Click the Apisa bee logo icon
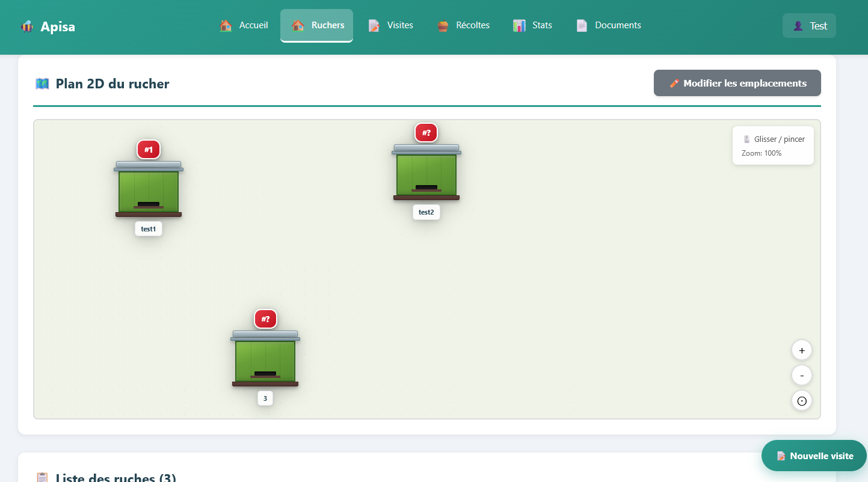This screenshot has height=482, width=868. click(x=27, y=26)
